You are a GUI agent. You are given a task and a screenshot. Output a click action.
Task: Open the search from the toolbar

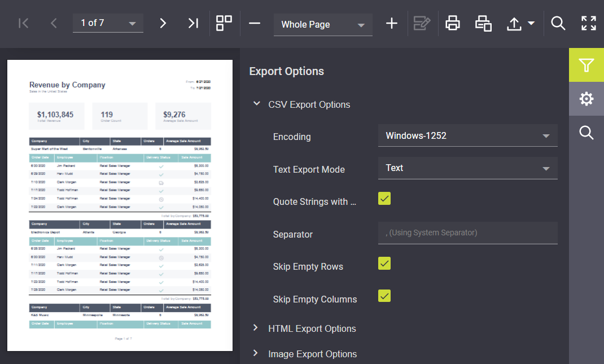tap(558, 23)
